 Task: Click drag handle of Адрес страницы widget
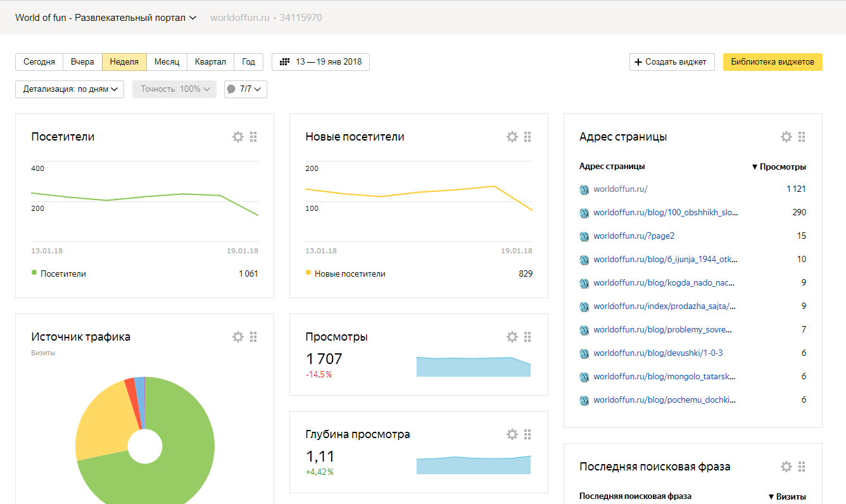pyautogui.click(x=802, y=137)
